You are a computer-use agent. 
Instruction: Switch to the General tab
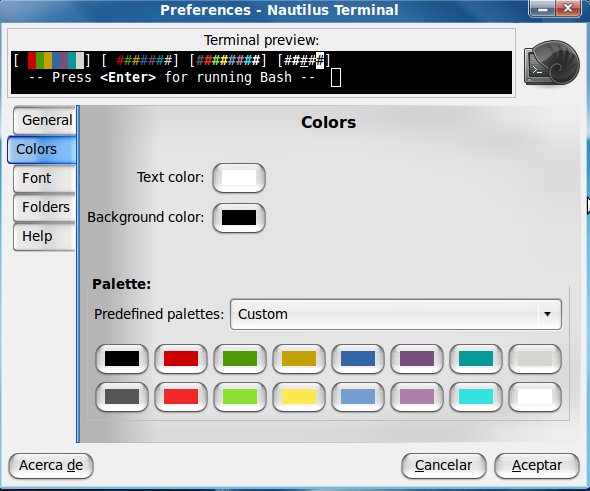tap(44, 120)
